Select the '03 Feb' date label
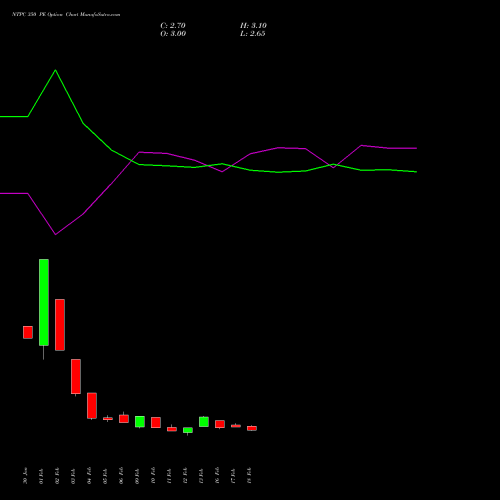This screenshot has height=500, width=500. click(x=73, y=475)
